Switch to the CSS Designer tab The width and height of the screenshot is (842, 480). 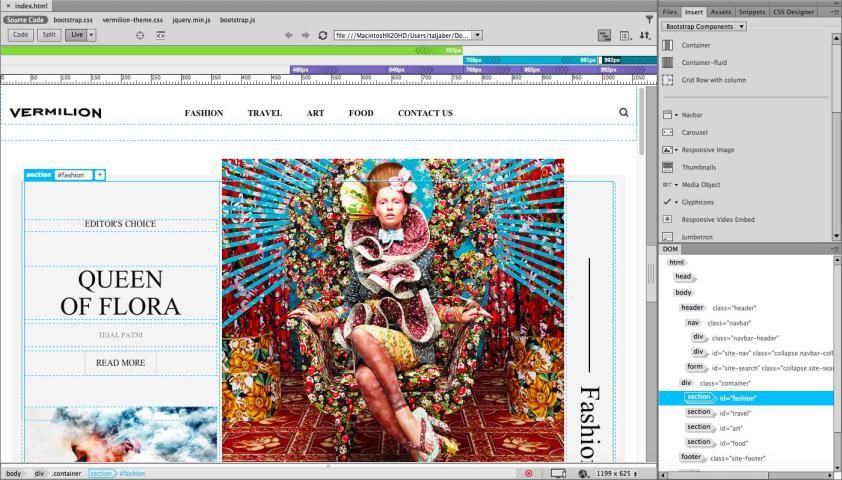tap(793, 12)
